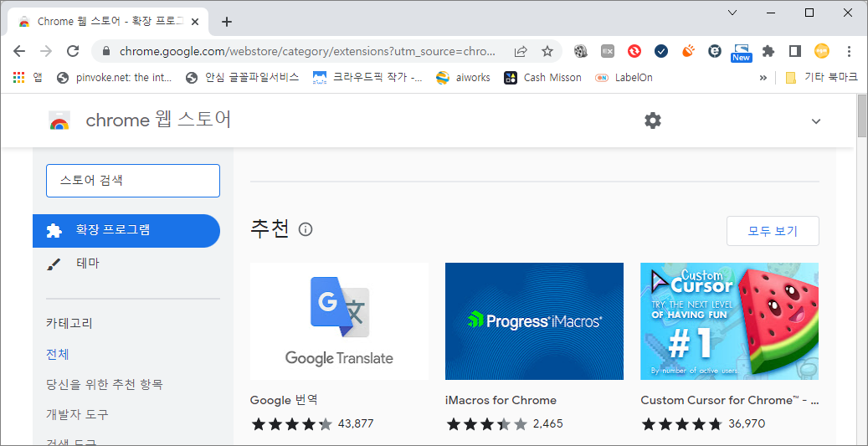
Task: Click the Custom Cursor for Chrome title
Action: (x=730, y=400)
